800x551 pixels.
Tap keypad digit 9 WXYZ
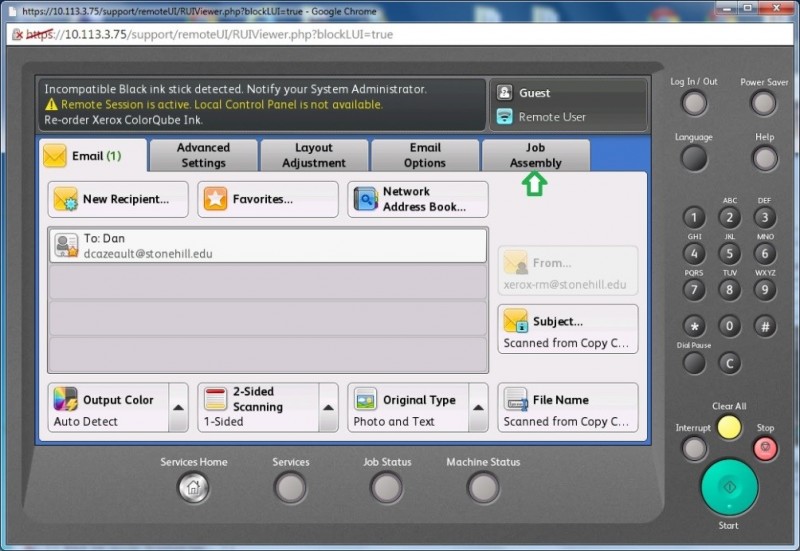pos(765,290)
